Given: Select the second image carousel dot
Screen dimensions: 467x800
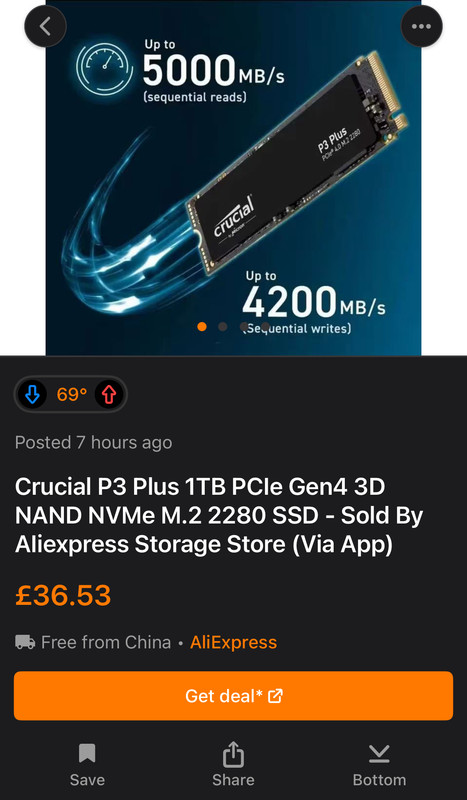Looking at the screenshot, I should click(223, 327).
